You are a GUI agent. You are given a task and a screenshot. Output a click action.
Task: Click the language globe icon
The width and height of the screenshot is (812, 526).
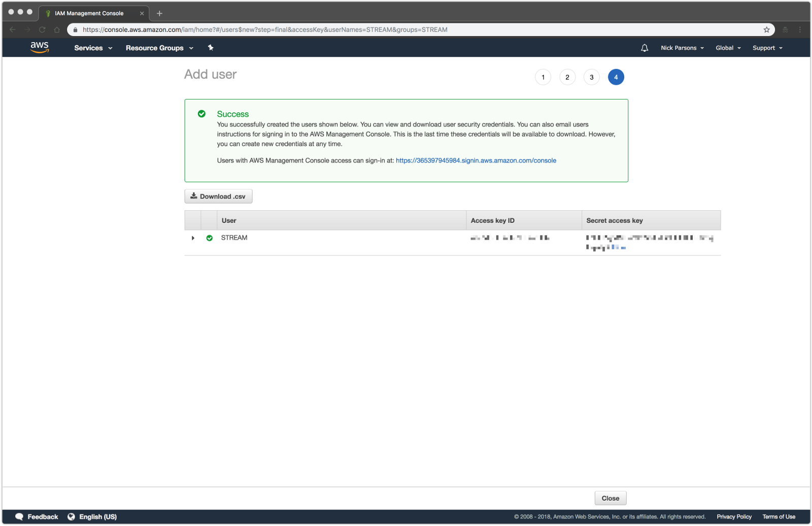tap(71, 517)
